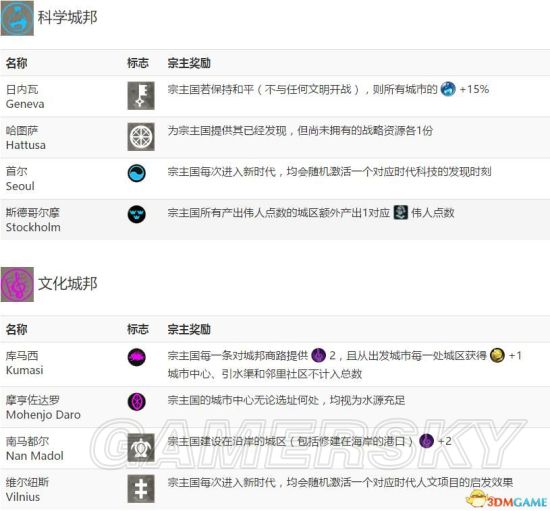Click the 宗主奖励 header in culture table

coord(189,329)
